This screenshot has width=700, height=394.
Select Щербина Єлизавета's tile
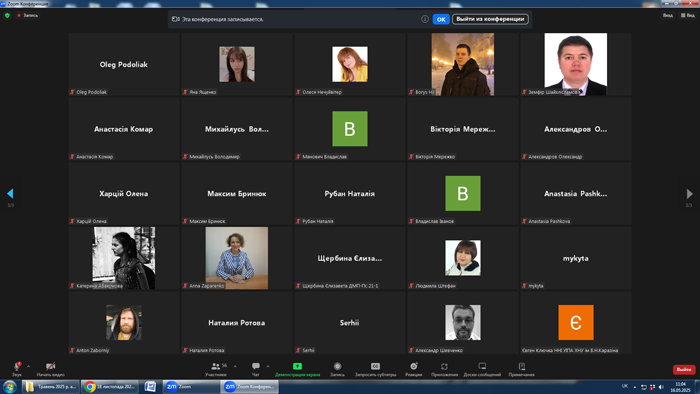(350, 258)
